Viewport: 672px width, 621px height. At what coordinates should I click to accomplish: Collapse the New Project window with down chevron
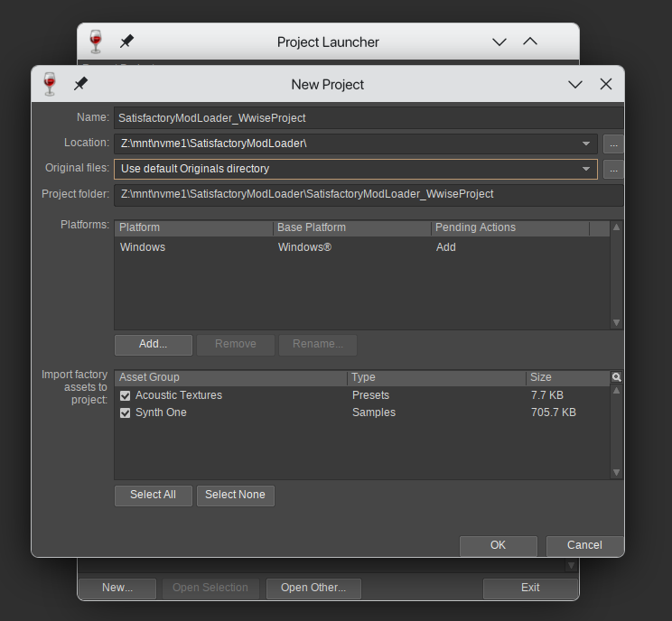coord(575,84)
